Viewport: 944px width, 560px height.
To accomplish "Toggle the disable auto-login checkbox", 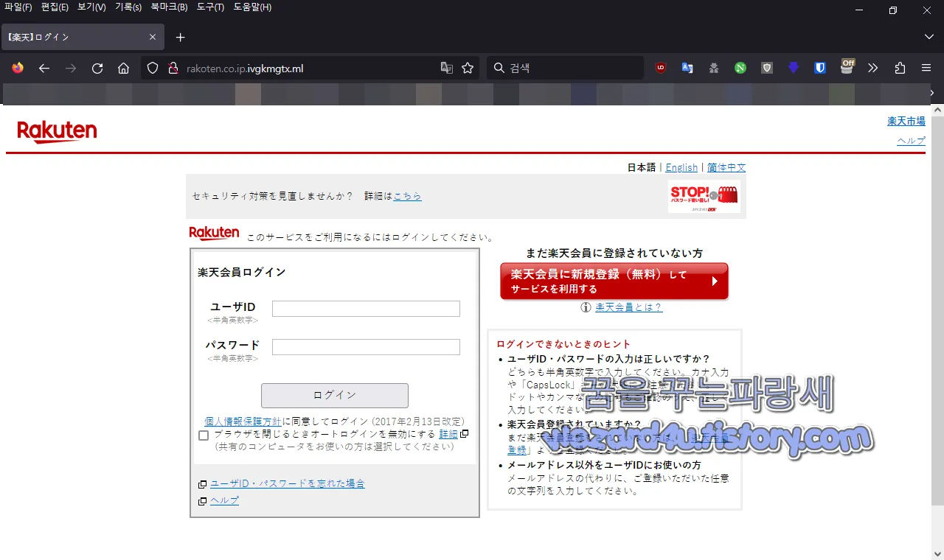I will coord(204,435).
